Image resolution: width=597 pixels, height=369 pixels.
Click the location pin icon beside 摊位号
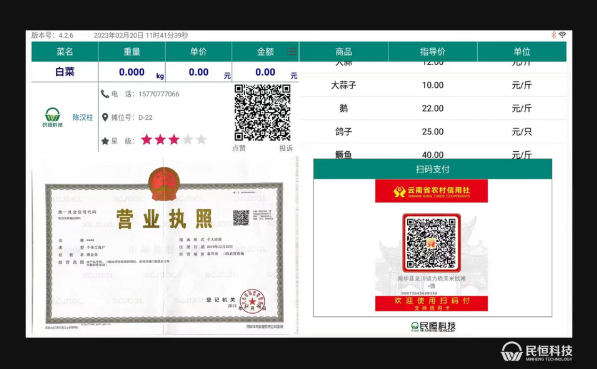click(x=105, y=117)
